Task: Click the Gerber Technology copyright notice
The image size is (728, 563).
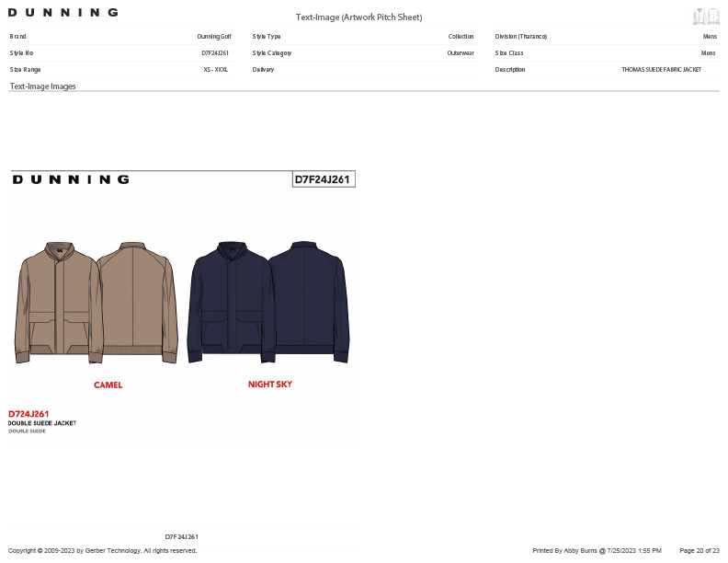Action: [x=102, y=551]
